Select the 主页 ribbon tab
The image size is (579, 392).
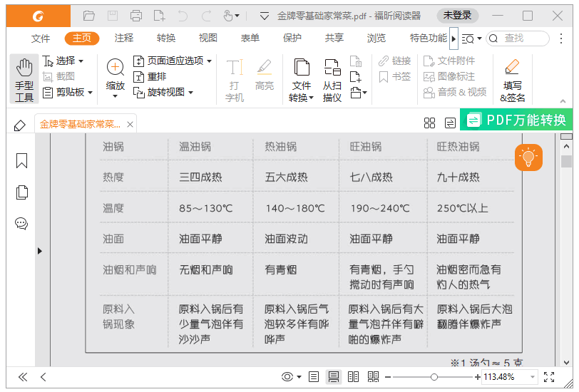[82, 38]
